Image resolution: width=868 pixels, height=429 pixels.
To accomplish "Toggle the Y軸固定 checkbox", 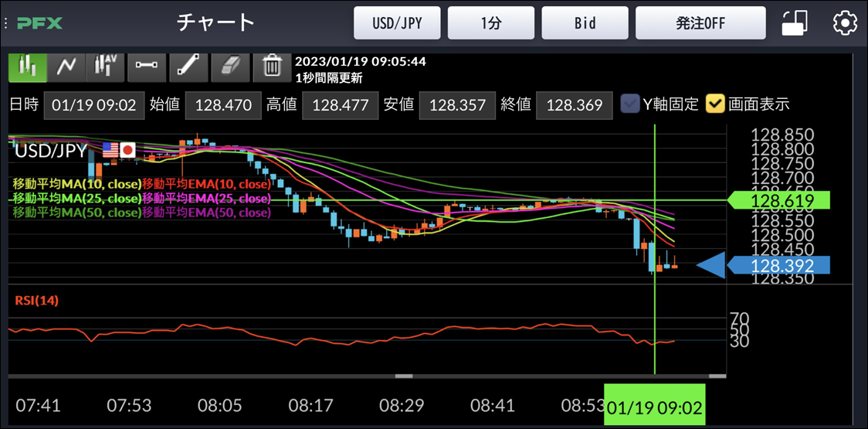I will [x=629, y=104].
